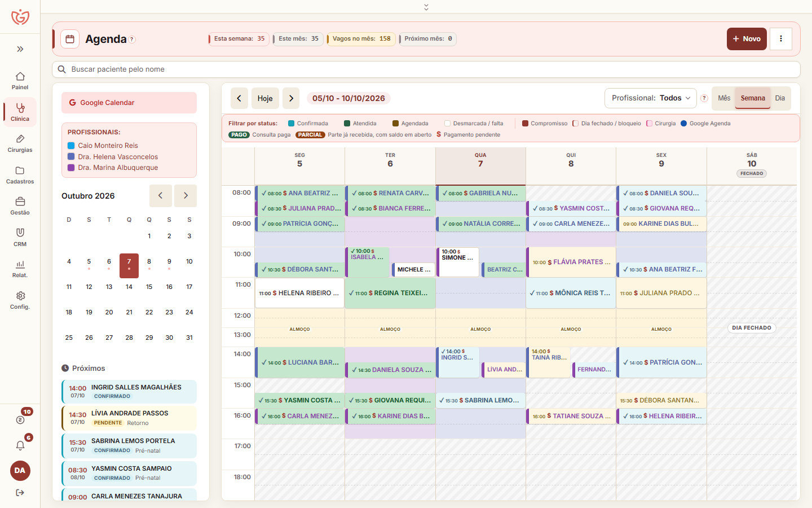Open the Cadastros folder section
This screenshot has width=812, height=508.
point(20,175)
